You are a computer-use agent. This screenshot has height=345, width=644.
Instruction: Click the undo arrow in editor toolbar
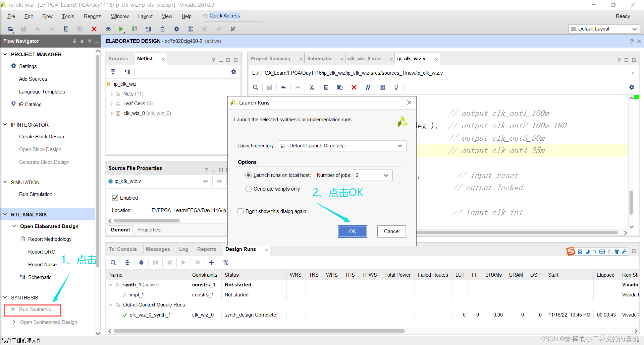(283, 87)
